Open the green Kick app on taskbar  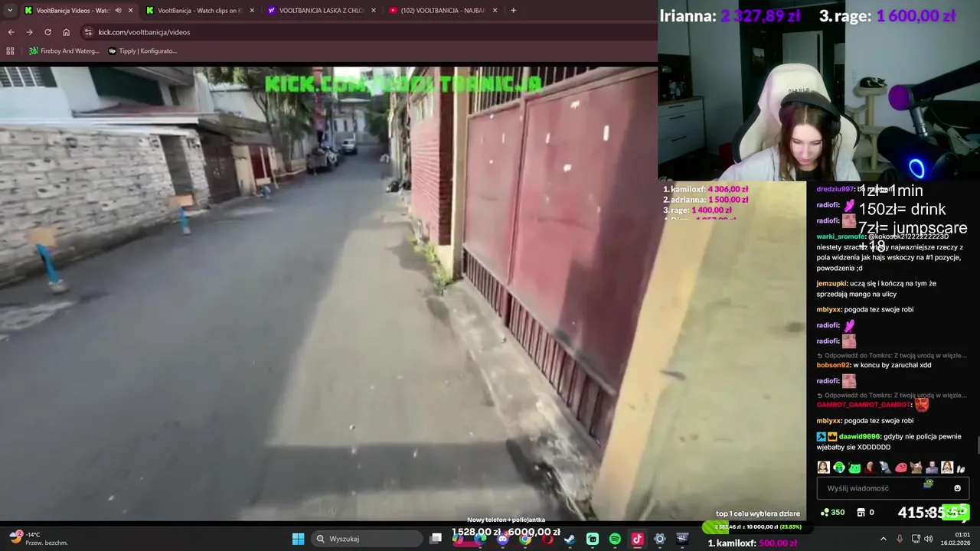coord(593,539)
